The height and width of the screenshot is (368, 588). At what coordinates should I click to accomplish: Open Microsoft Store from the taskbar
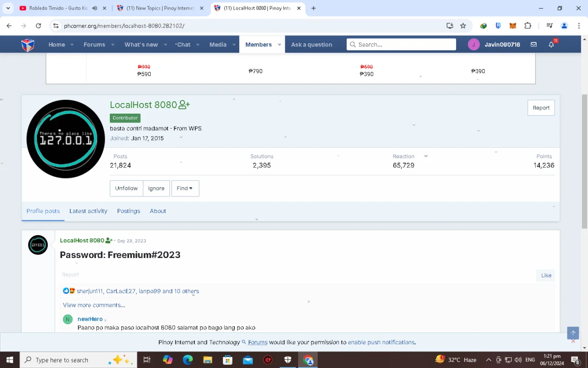pyautogui.click(x=227, y=360)
